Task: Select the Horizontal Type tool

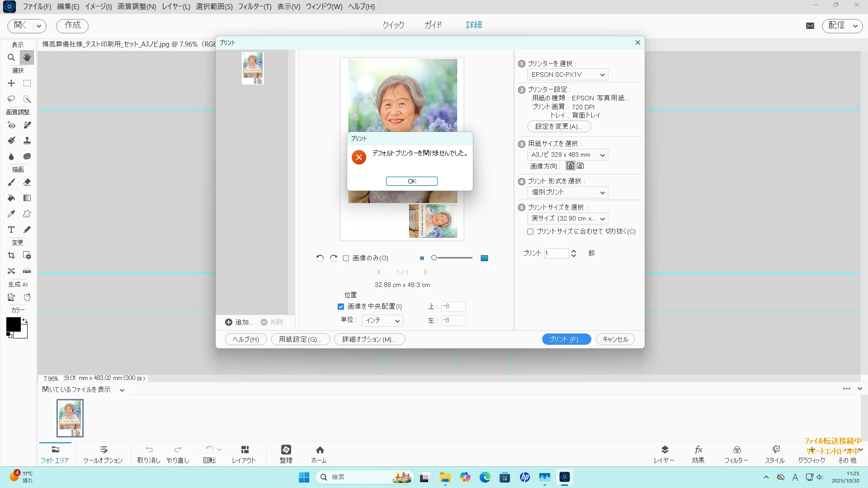Action: (11, 230)
